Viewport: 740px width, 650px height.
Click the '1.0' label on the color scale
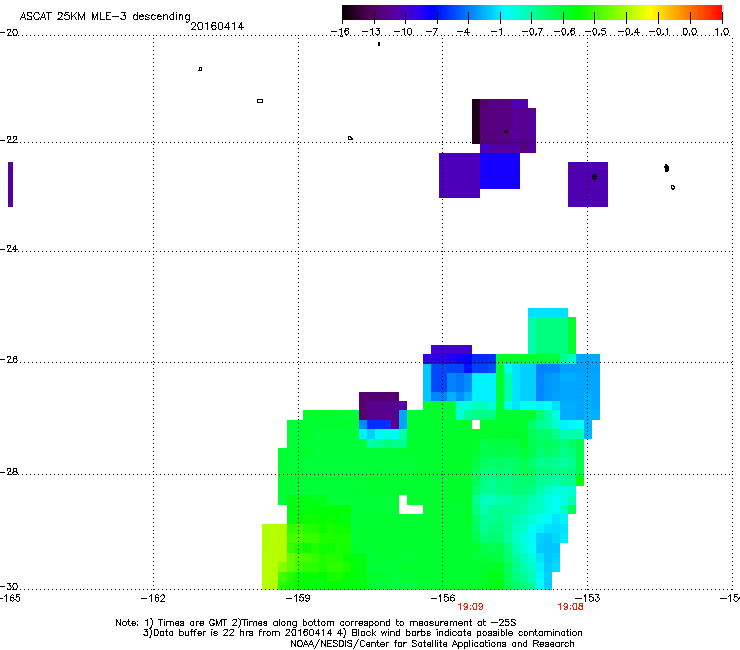click(x=722, y=32)
